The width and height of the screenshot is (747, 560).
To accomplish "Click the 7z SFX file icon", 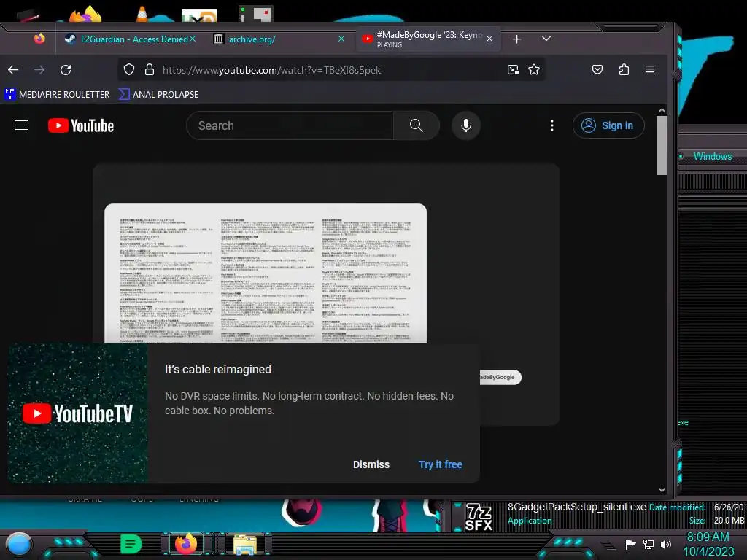I will 479,517.
